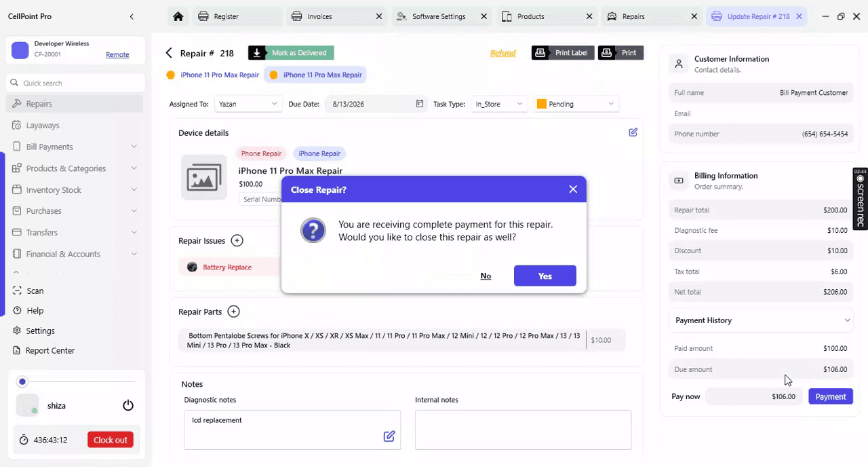The height and width of the screenshot is (467, 868).
Task: Click the quick search magnifier icon
Action: [14, 83]
